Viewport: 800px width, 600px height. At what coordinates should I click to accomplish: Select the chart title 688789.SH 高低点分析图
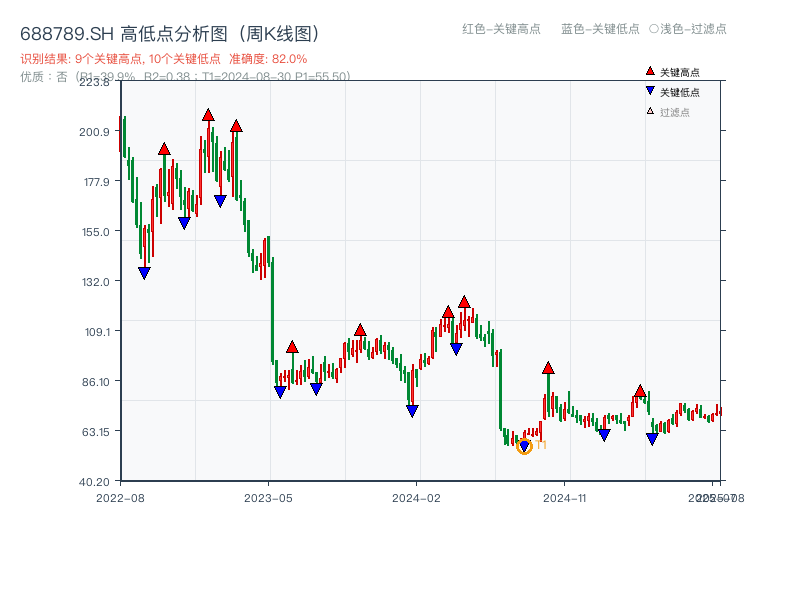click(170, 31)
